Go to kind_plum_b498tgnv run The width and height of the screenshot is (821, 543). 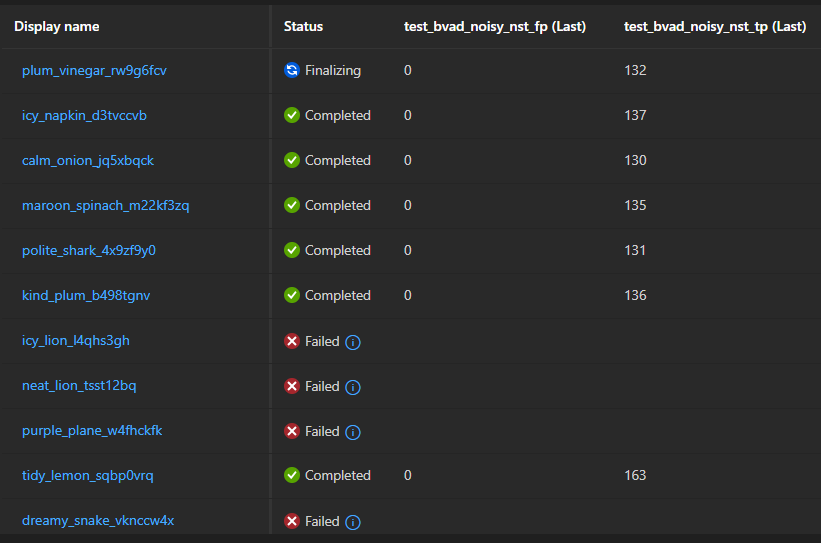click(x=86, y=296)
